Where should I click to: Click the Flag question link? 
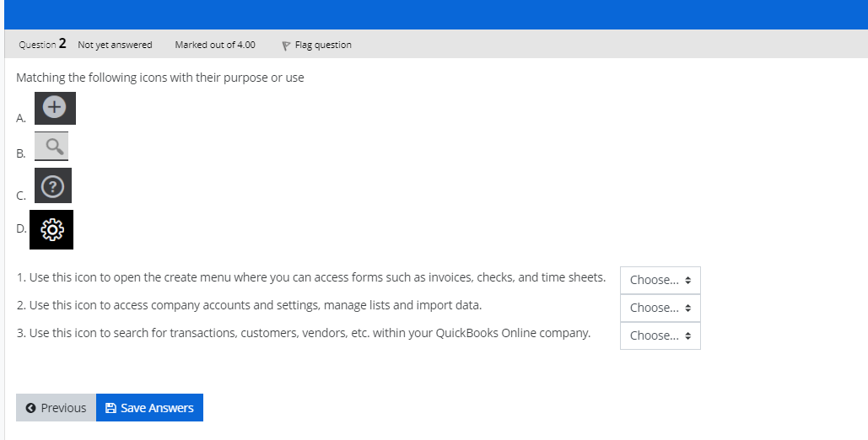323,45
